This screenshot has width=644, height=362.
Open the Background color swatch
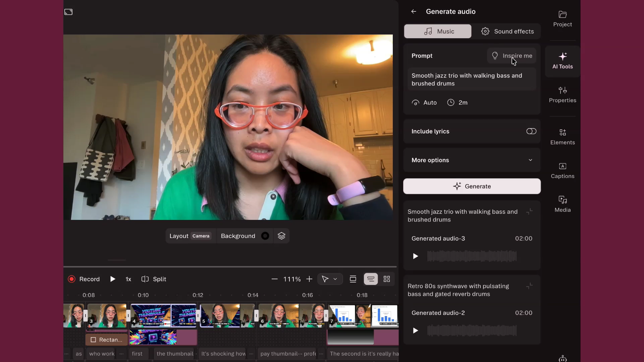[x=265, y=236]
